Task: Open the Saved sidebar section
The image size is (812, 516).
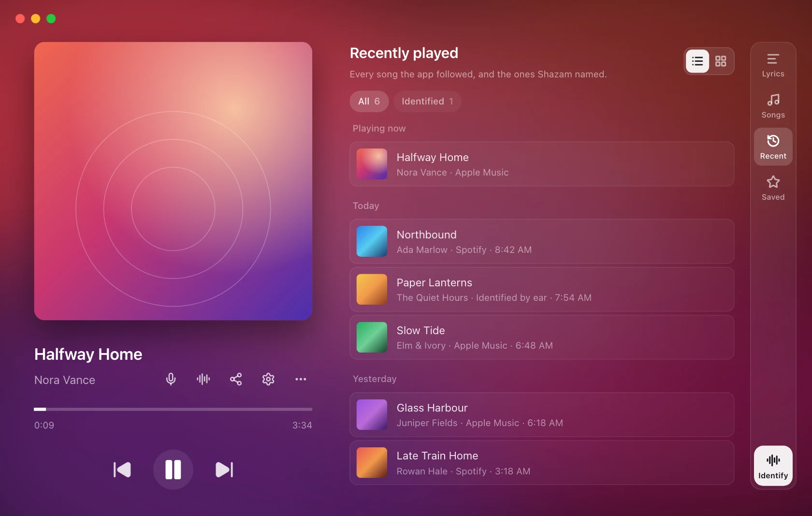Action: [773, 188]
